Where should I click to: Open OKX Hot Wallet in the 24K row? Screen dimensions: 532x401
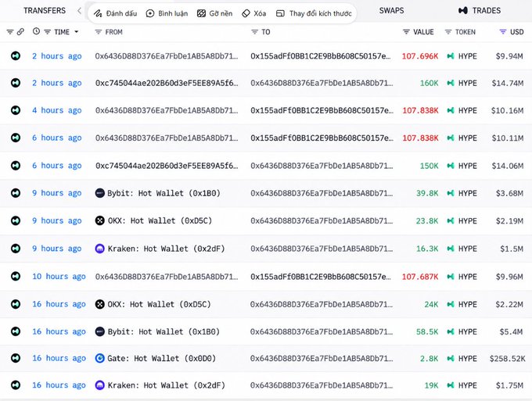click(x=159, y=304)
